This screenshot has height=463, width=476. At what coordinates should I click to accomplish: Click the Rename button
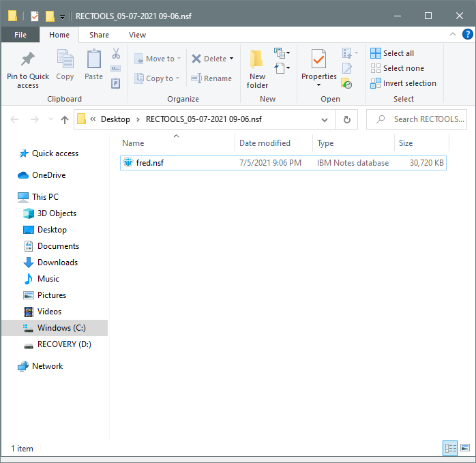[x=211, y=78]
